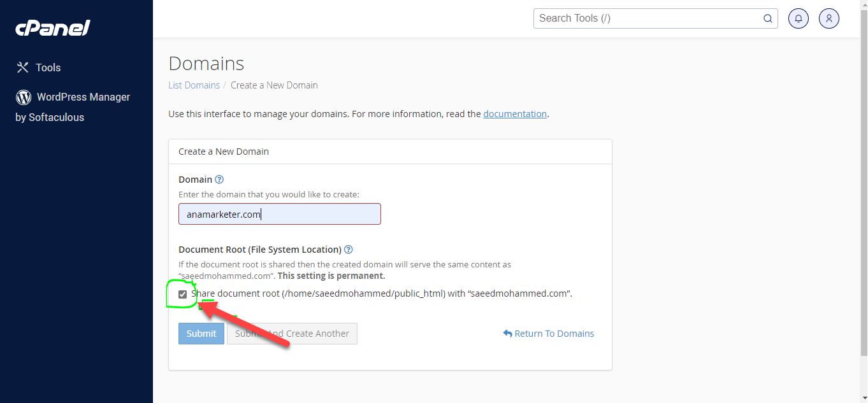Click into the Search Tools box
The width and height of the screenshot is (868, 403).
(647, 18)
